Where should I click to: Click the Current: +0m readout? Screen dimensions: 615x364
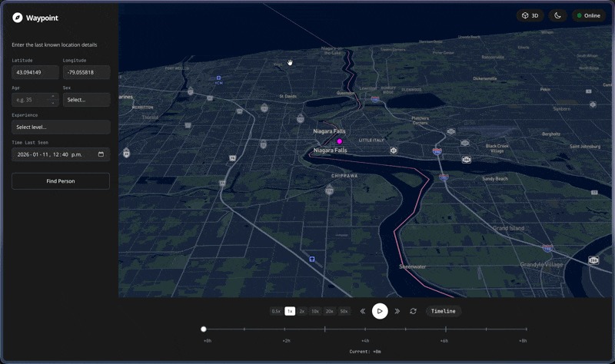click(365, 352)
